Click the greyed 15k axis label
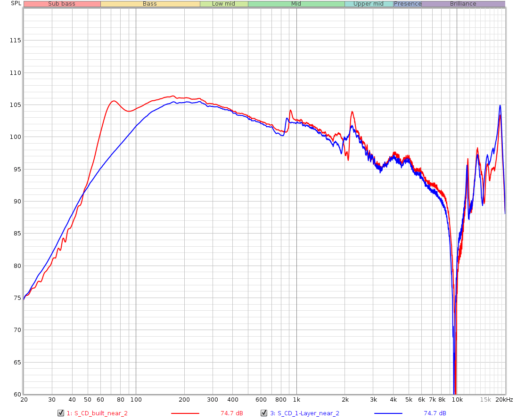 tap(485, 400)
